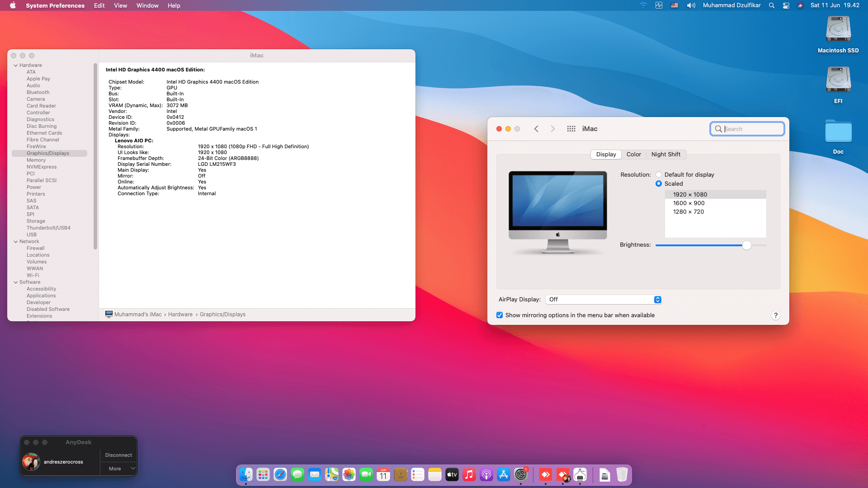Enable the Default for display resolution option
868x488 pixels.
659,174
